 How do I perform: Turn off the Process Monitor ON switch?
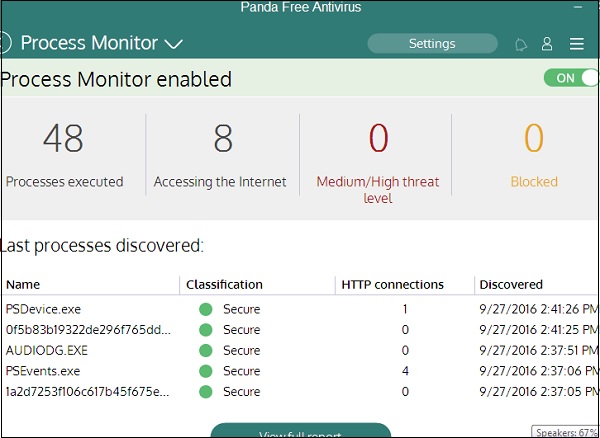571,78
